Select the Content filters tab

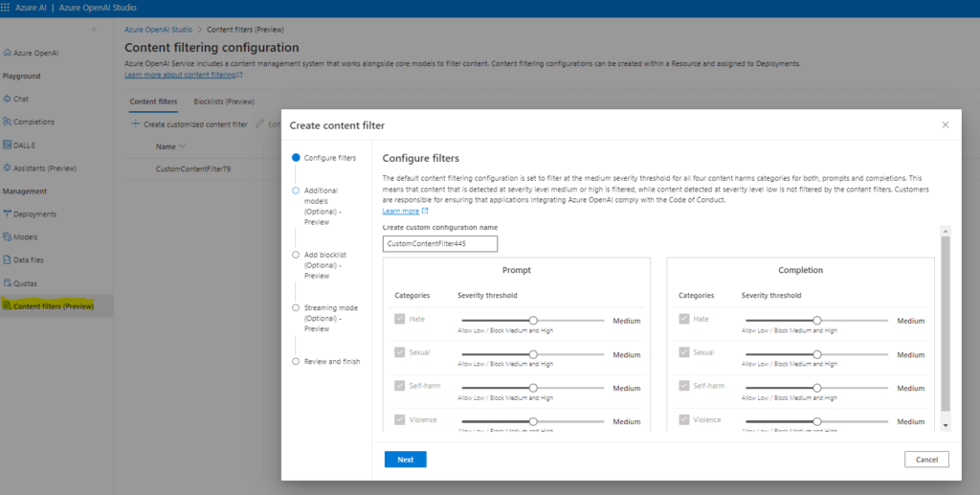coord(153,101)
